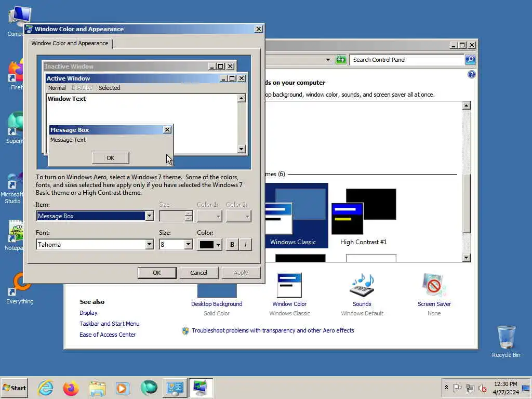
Task: Click the search magnifier in Control Panel
Action: click(470, 60)
